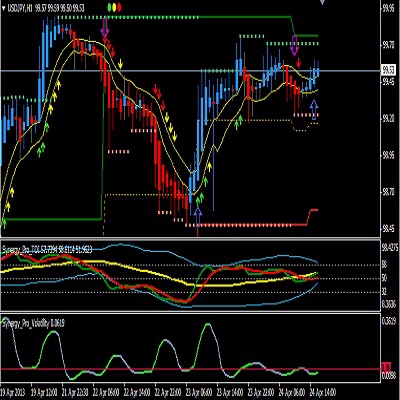The width and height of the screenshot is (400, 400).
Task: Select the chart shift triangle marker
Action: coord(322,2)
